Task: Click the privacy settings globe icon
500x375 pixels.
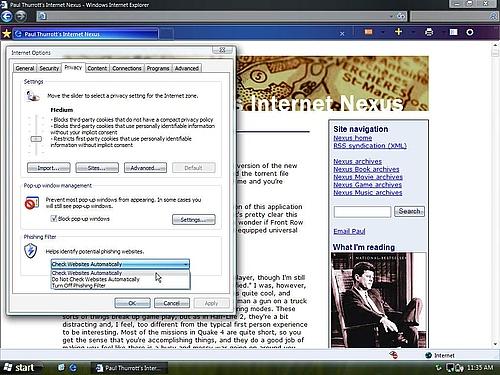Action: click(32, 97)
